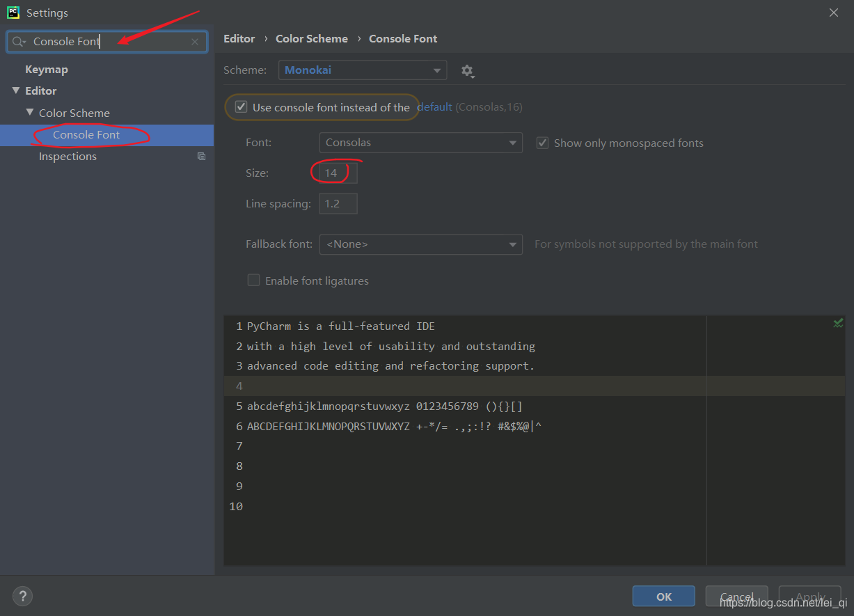Click Console Font in the breadcrumb
This screenshot has height=616, width=854.
tap(403, 39)
